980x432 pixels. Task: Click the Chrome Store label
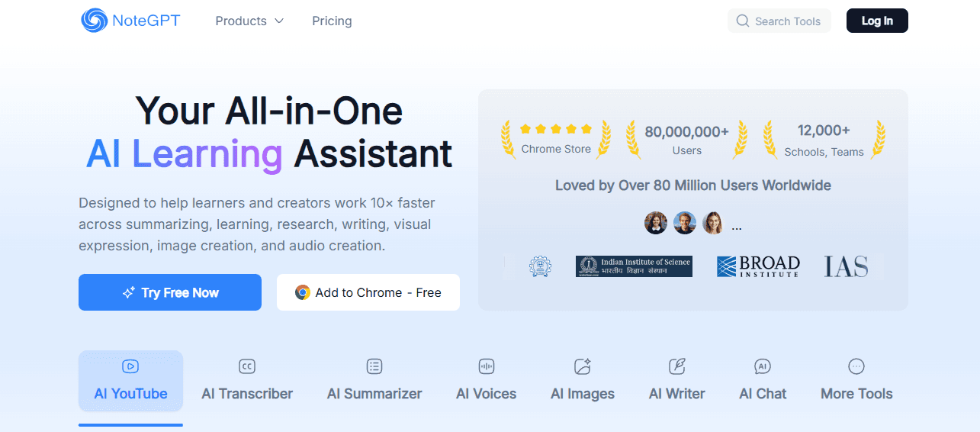pyautogui.click(x=556, y=149)
